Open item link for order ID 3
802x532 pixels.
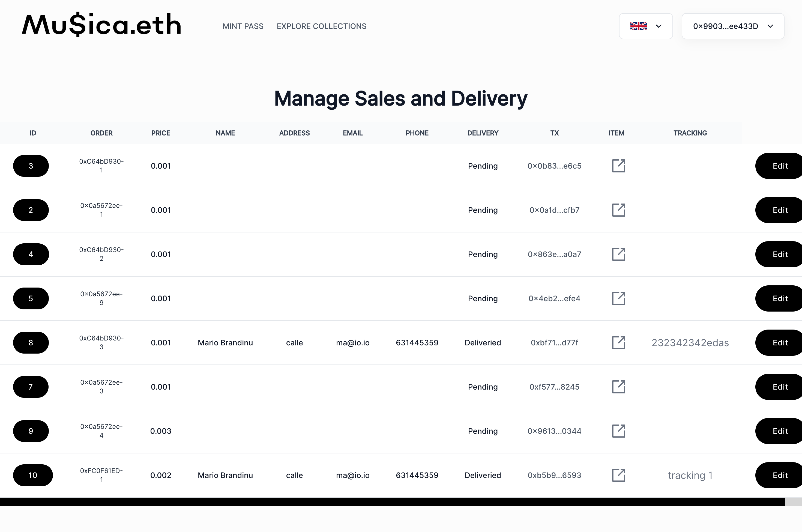tap(618, 166)
